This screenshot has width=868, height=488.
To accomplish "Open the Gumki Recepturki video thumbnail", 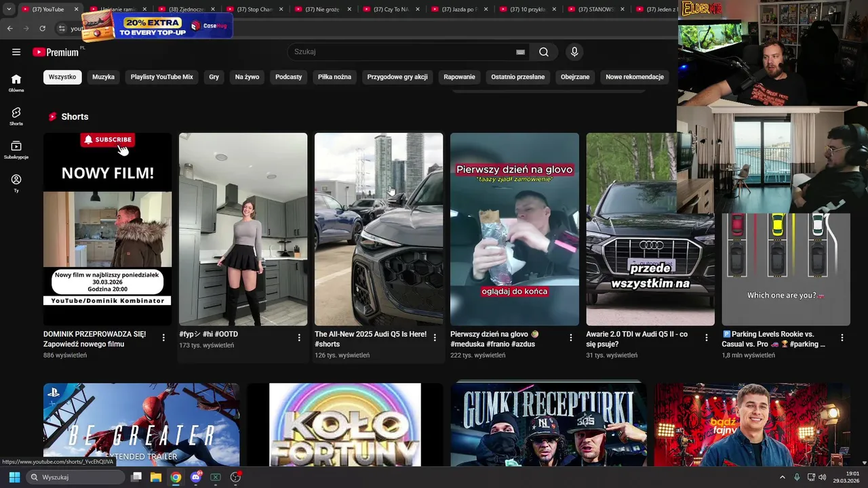I will pos(548,424).
